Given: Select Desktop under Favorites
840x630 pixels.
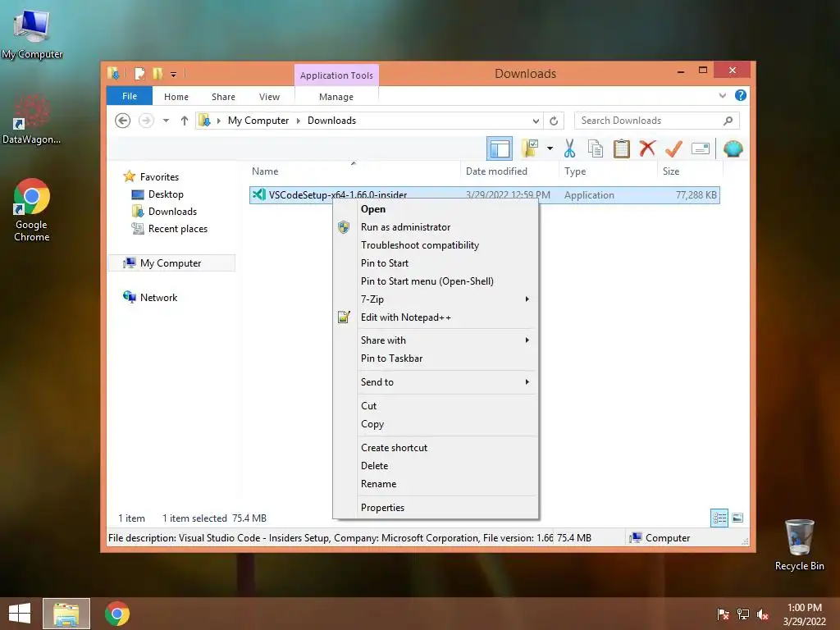Looking at the screenshot, I should click(x=166, y=194).
